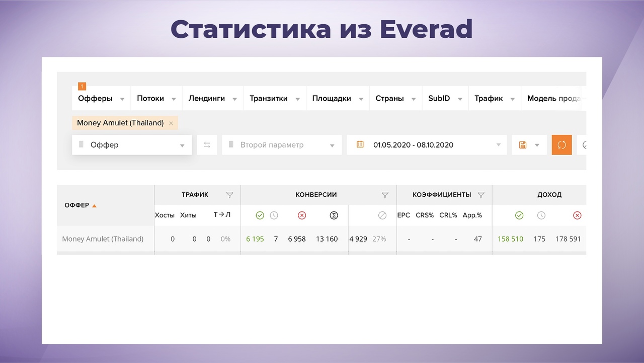This screenshot has width=644, height=363.
Task: Click the orange badge 1 above Офферы
Action: pyautogui.click(x=82, y=87)
